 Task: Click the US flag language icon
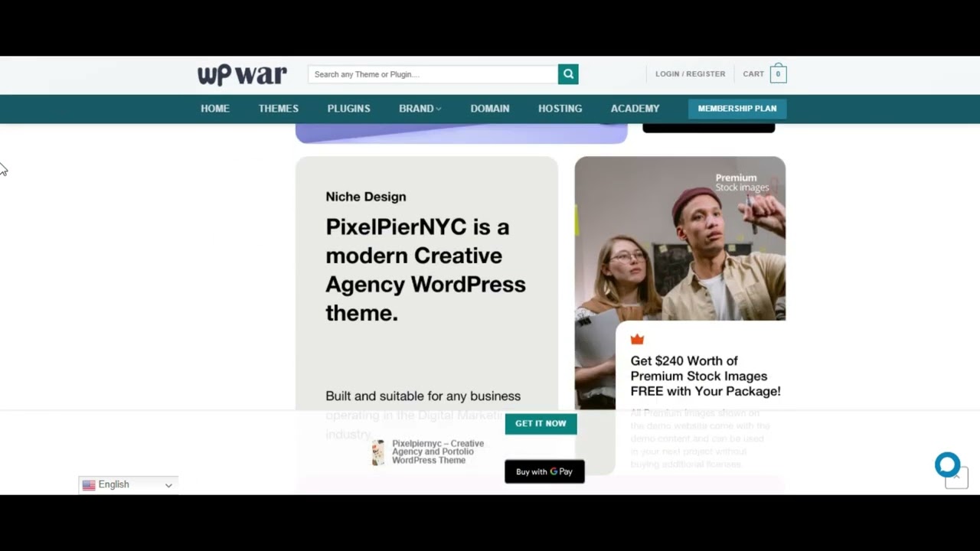point(89,484)
